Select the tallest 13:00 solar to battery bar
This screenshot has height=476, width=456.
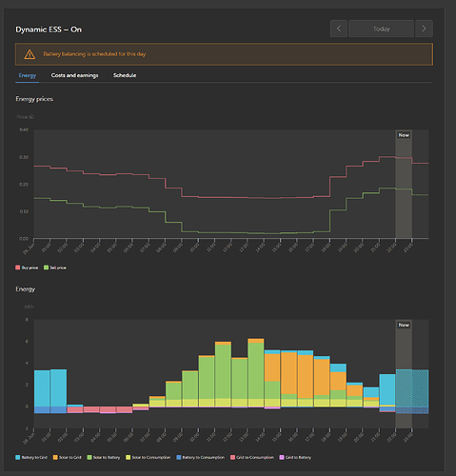point(256,370)
